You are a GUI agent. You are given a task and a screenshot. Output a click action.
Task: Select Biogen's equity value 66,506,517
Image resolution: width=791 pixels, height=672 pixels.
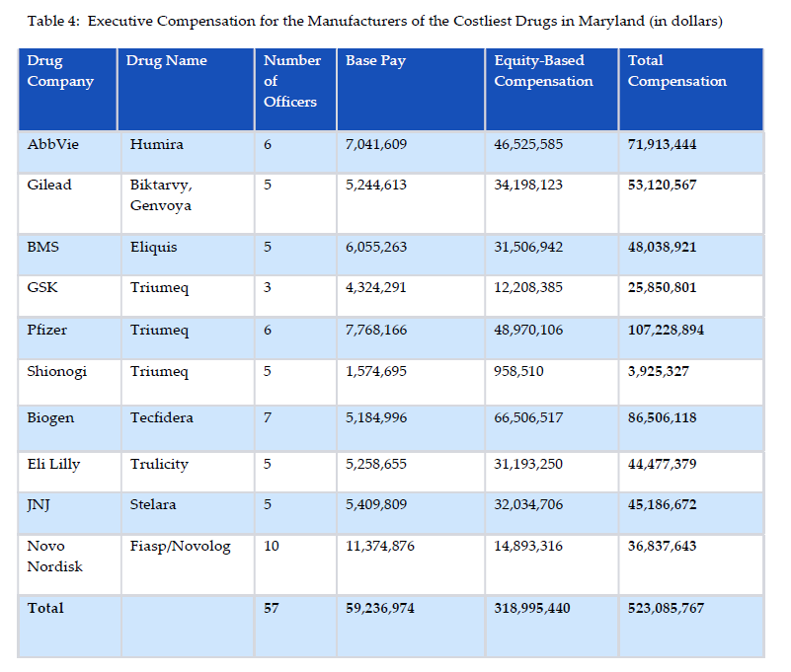pos(528,417)
